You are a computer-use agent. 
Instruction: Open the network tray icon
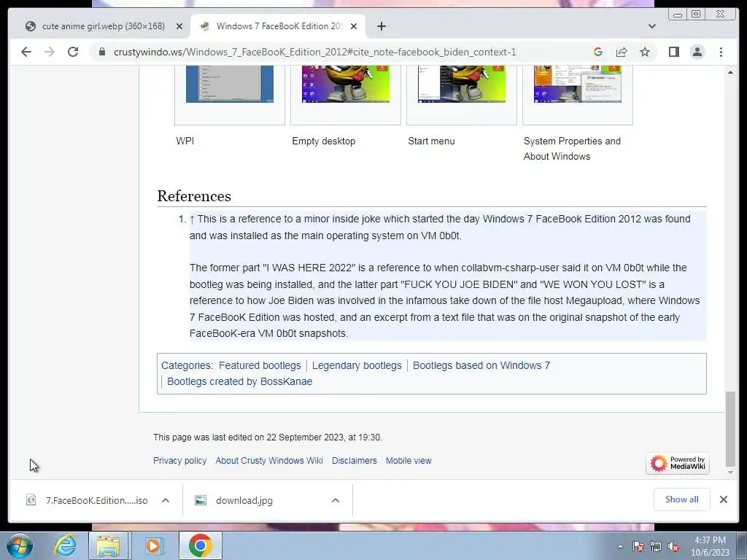656,546
